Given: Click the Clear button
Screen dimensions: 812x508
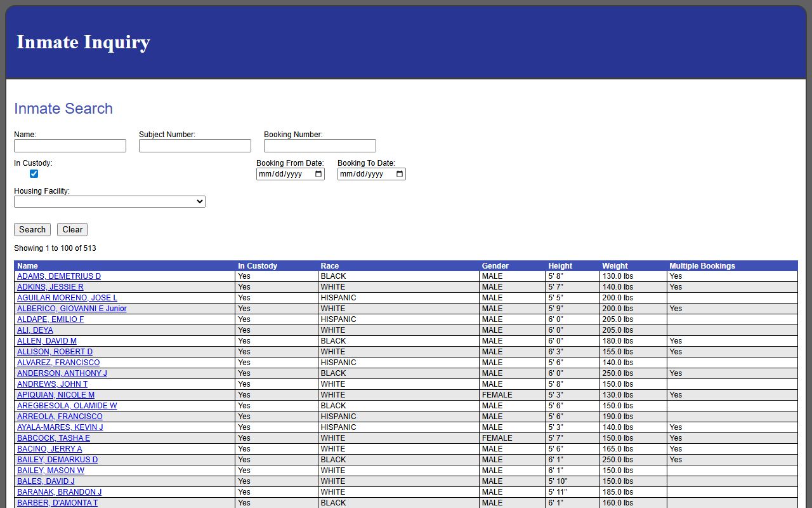Looking at the screenshot, I should coord(72,229).
